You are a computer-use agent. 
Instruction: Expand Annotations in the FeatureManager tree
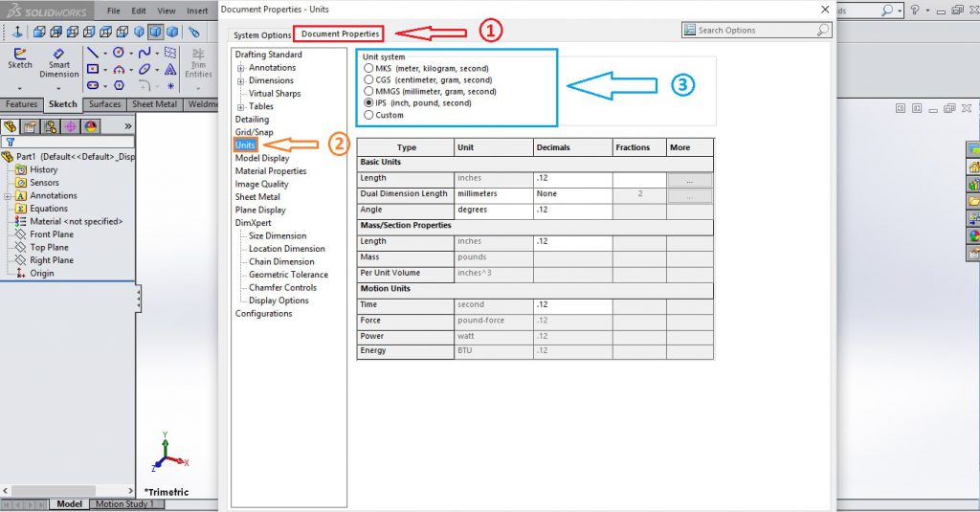point(8,195)
